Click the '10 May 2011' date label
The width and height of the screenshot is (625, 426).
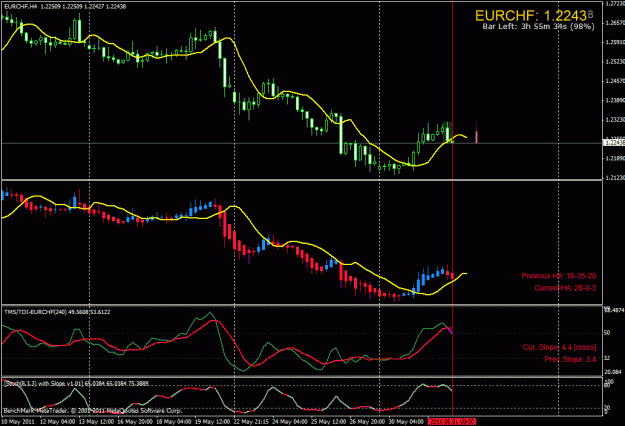pos(18,421)
